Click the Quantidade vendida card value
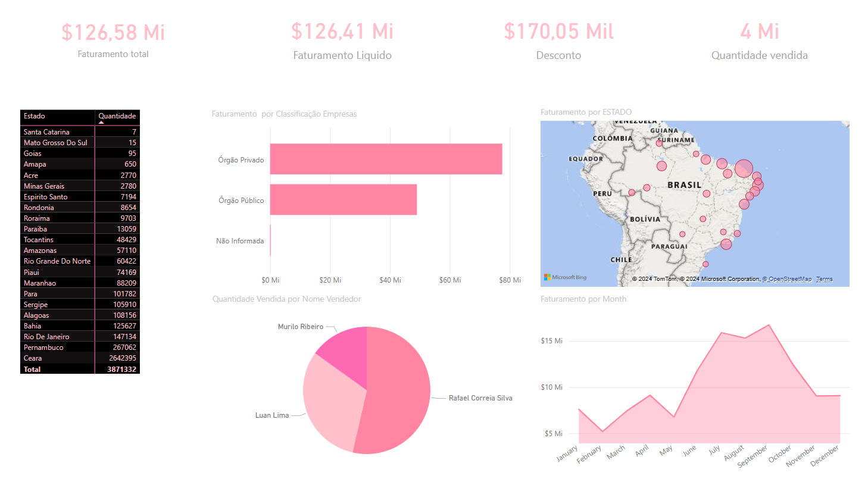This screenshot has width=868, height=482. (759, 31)
